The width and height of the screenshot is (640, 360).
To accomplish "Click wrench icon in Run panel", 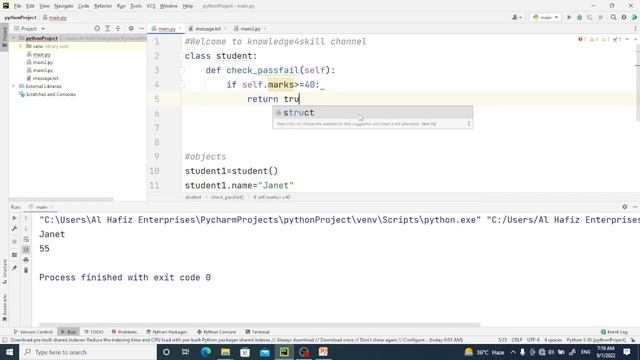I will click(x=14, y=229).
